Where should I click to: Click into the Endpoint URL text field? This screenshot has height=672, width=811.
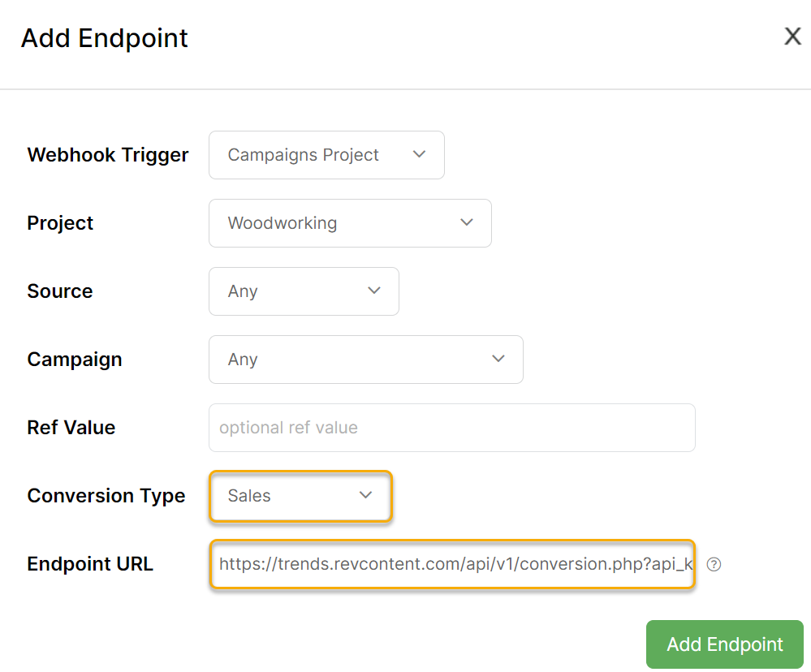[x=452, y=564]
